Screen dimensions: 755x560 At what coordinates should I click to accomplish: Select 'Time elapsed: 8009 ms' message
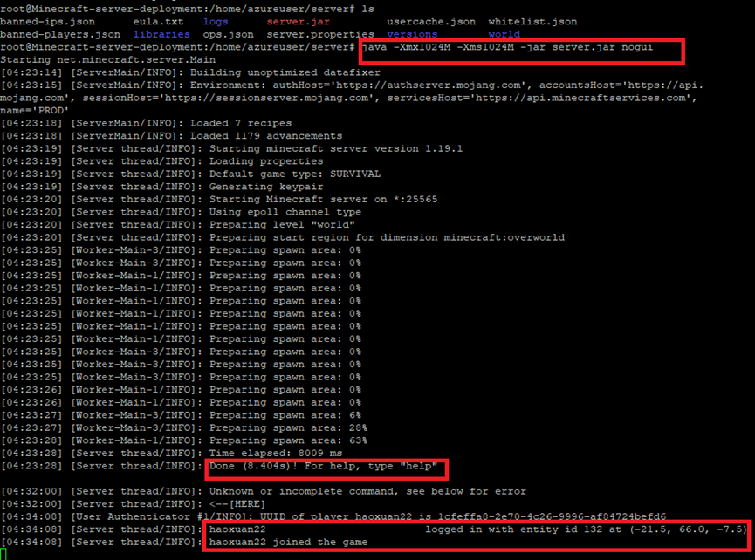276,454
